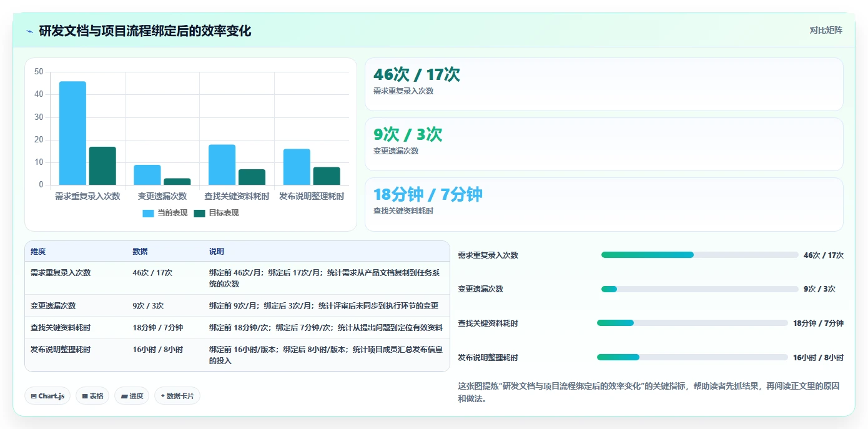The image size is (868, 429).
Task: Click the 发布说明整理耗时 x-axis label
Action: click(x=312, y=196)
